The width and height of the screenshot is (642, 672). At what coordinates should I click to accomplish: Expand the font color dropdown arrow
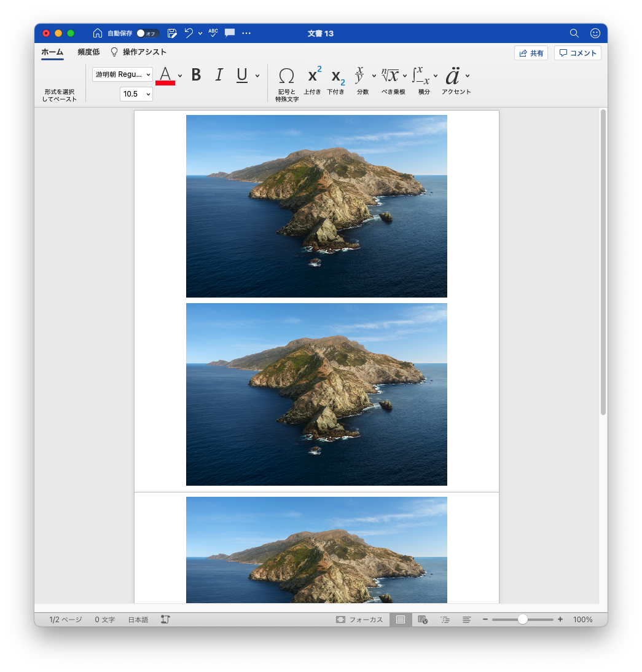point(180,76)
